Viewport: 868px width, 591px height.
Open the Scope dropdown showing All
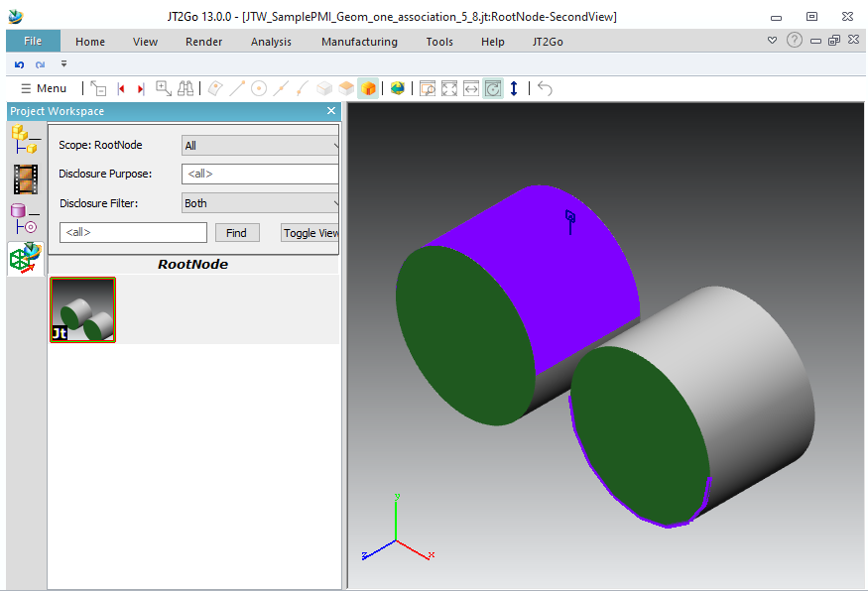coord(260,146)
